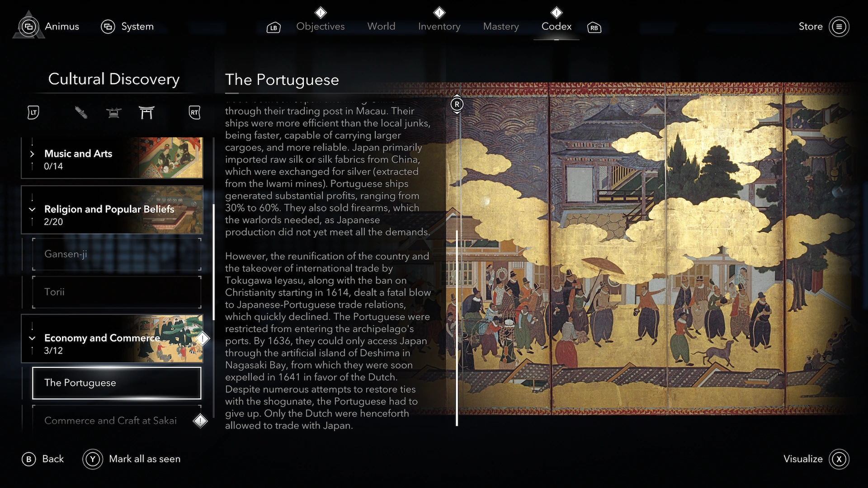Click the LT previous category icon

(33, 113)
